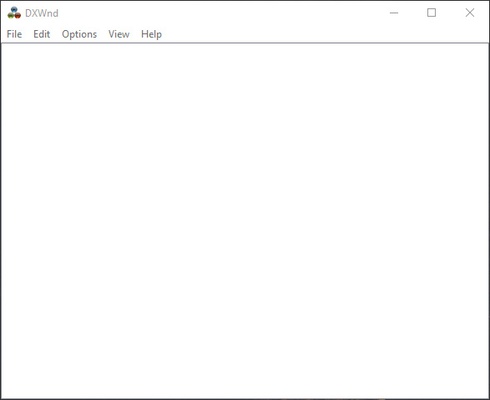Open the File menu
The image size is (490, 400).
14,34
